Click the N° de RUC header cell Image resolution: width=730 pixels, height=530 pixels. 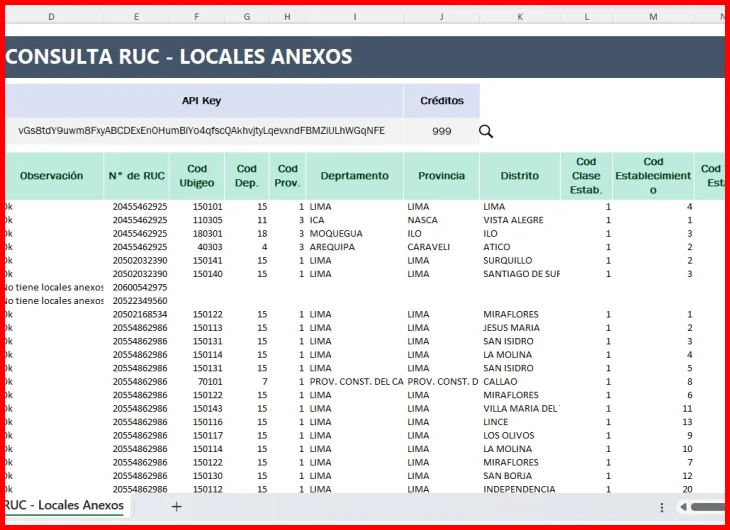pyautogui.click(x=136, y=176)
